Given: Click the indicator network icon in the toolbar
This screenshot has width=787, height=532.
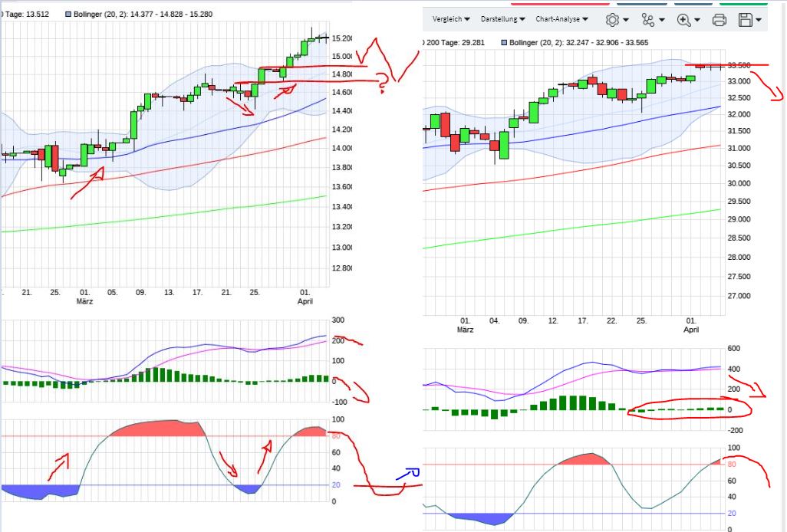Looking at the screenshot, I should (x=647, y=20).
